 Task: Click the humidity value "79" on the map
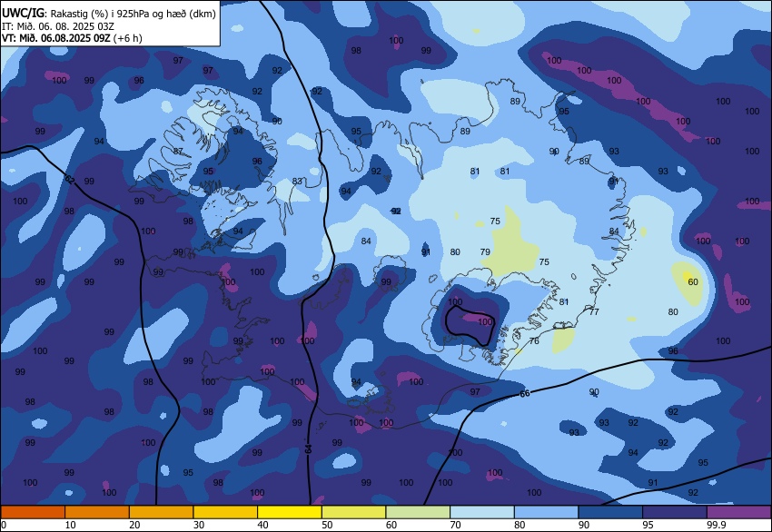485,252
